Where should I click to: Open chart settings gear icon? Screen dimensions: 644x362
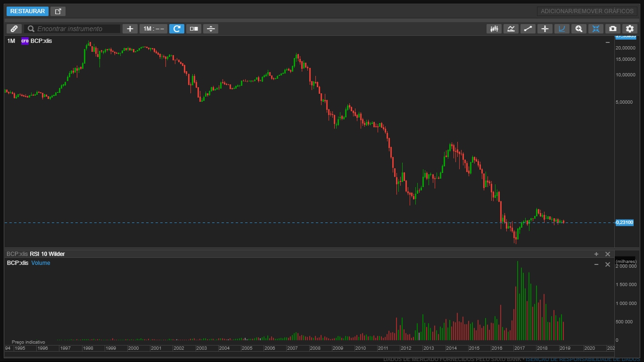pyautogui.click(x=630, y=29)
